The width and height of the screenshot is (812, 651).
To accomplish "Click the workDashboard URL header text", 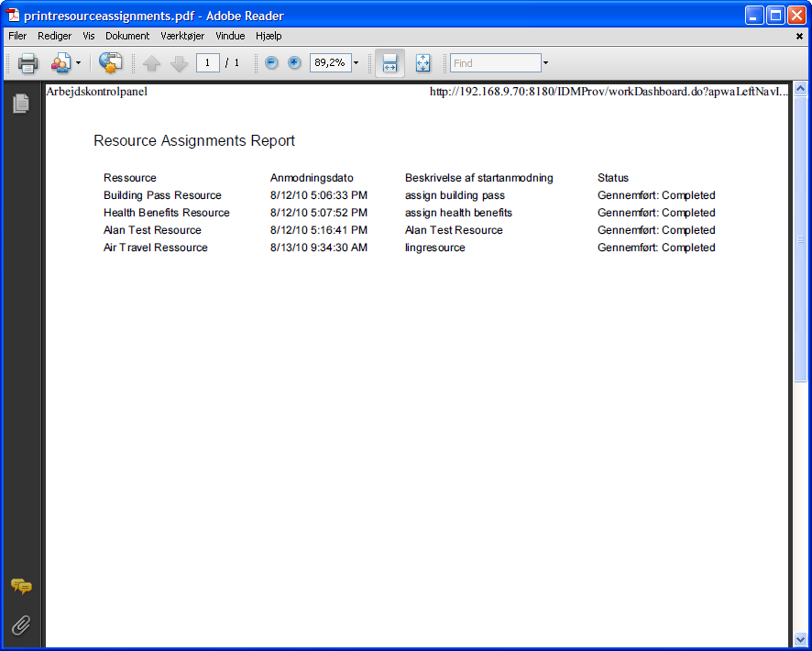I will pos(609,92).
